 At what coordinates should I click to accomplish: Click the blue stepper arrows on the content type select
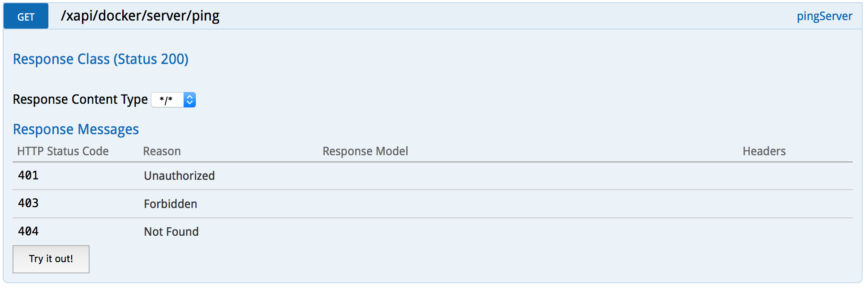point(190,100)
